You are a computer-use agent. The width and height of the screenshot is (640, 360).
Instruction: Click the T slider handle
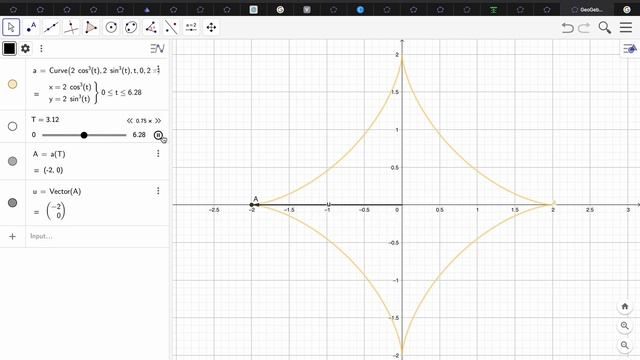[84, 135]
